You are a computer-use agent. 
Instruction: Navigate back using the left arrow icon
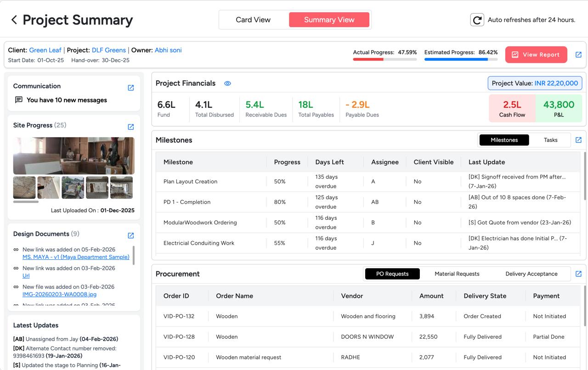[13, 20]
